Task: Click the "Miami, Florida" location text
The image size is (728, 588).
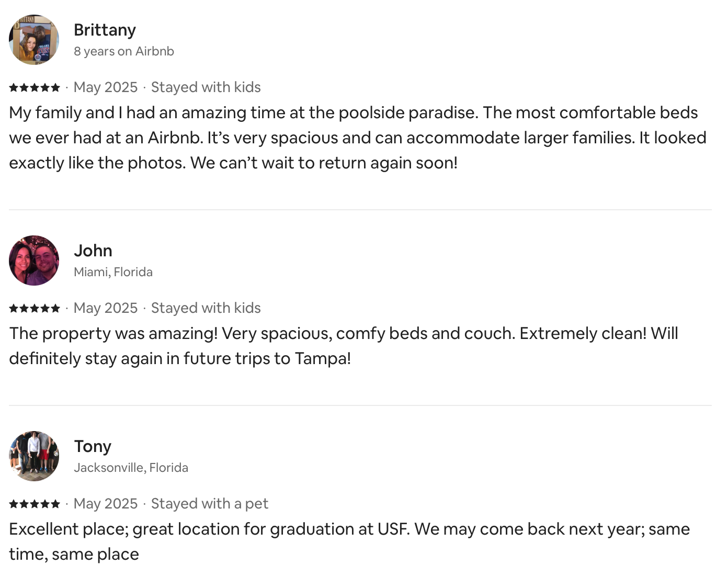Action: [113, 272]
